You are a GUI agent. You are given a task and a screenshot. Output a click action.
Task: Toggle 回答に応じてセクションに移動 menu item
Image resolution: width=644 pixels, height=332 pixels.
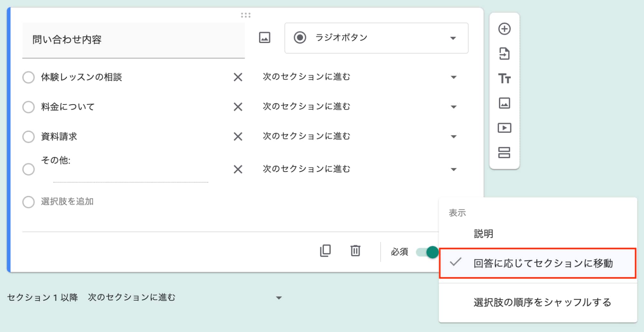coord(538,263)
